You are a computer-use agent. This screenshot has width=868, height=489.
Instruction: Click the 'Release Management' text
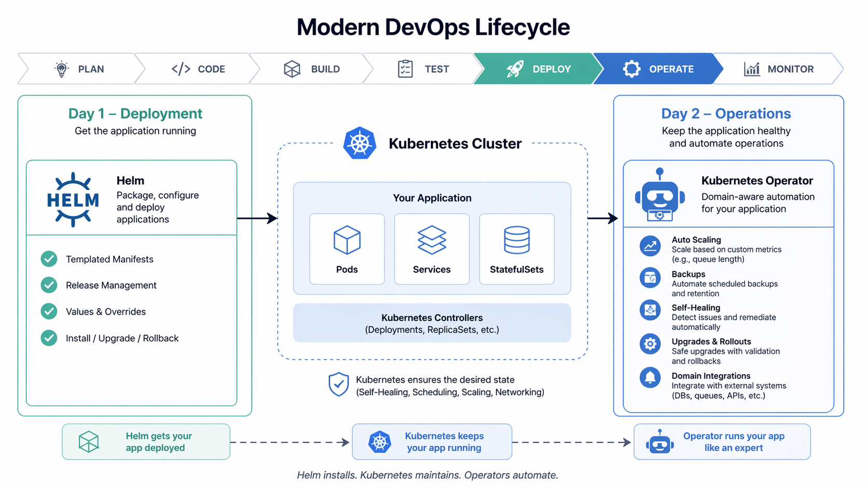[111, 285]
